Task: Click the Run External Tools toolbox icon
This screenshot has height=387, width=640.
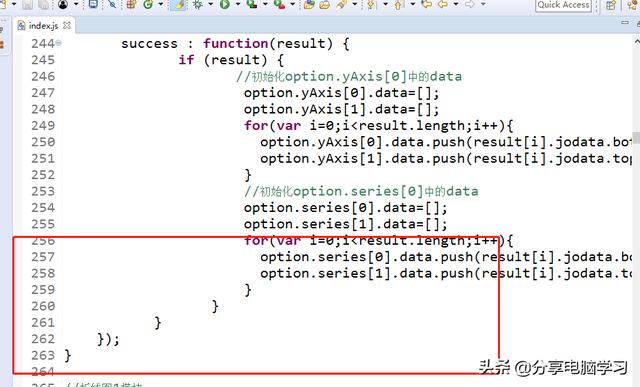Action: pos(279,4)
